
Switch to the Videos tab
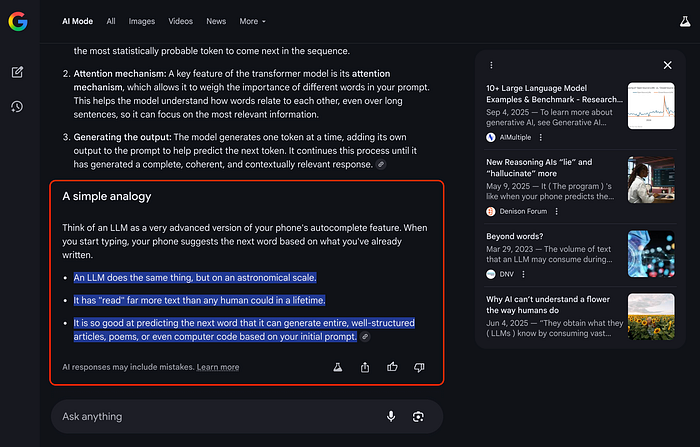point(180,21)
